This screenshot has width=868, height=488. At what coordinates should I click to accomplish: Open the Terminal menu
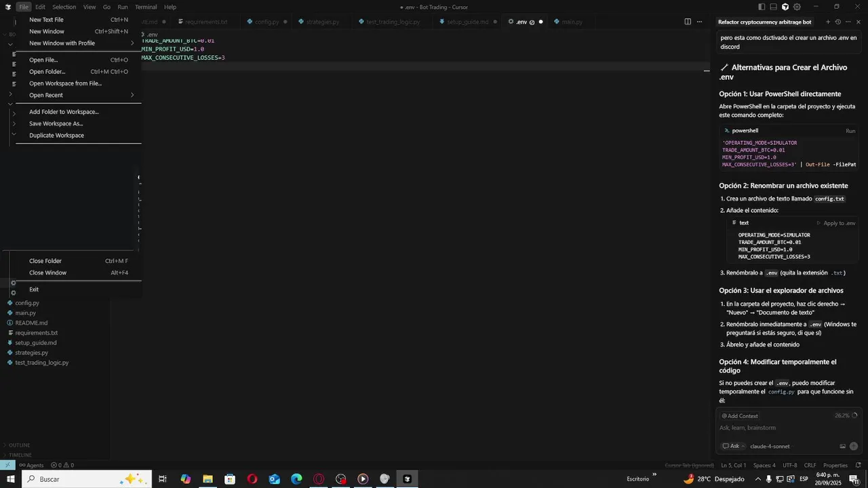tap(146, 7)
